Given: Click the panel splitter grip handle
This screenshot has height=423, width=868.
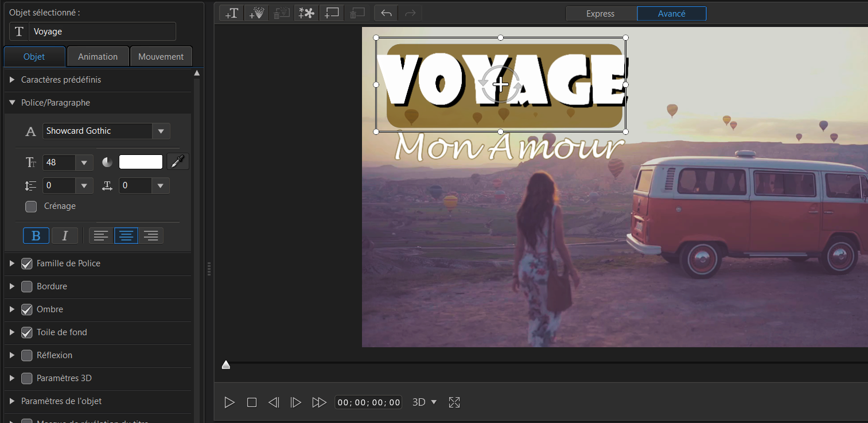Looking at the screenshot, I should [x=209, y=268].
